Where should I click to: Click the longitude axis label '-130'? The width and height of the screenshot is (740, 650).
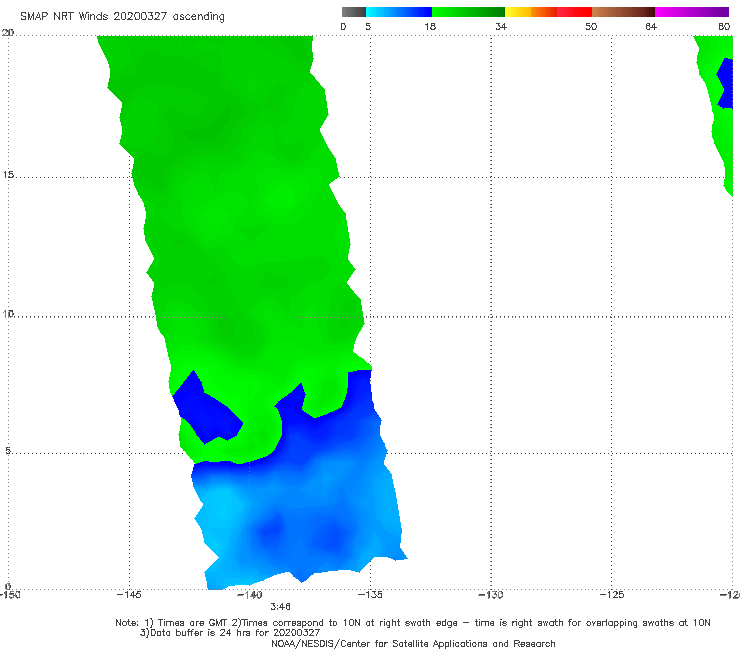coord(491,594)
